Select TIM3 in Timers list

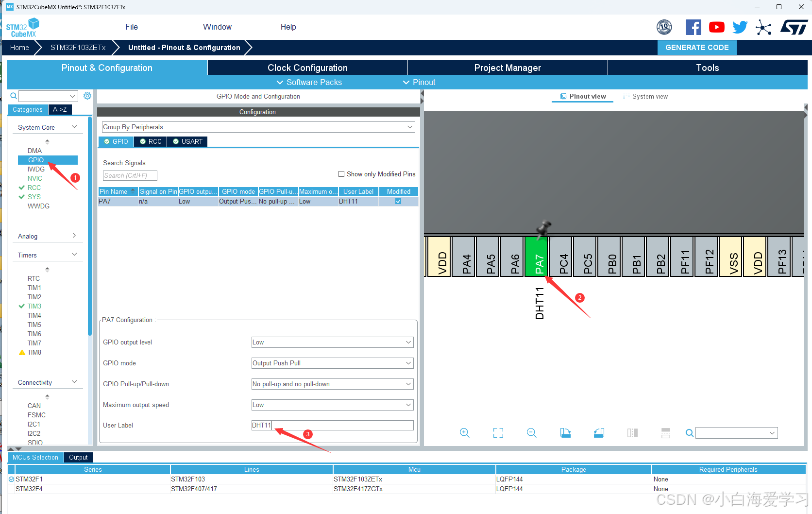pos(34,306)
